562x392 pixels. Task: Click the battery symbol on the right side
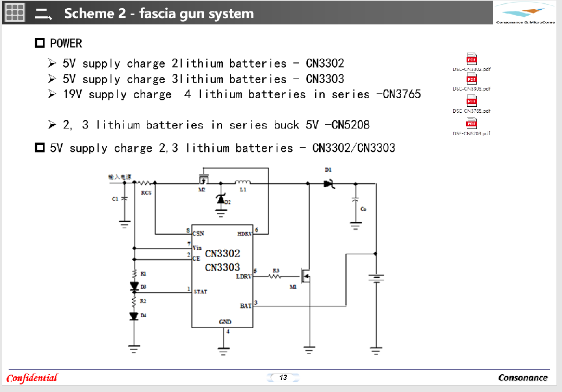point(376,279)
